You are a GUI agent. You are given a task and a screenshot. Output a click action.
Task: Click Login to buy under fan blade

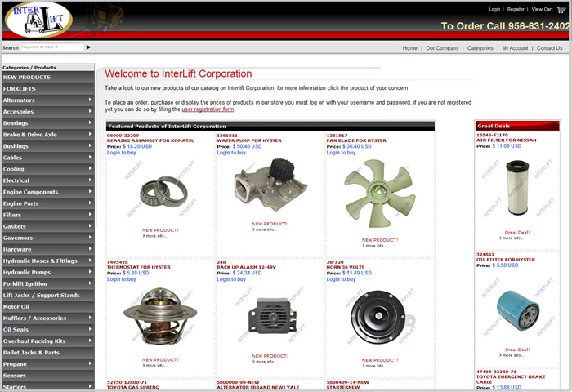341,153
